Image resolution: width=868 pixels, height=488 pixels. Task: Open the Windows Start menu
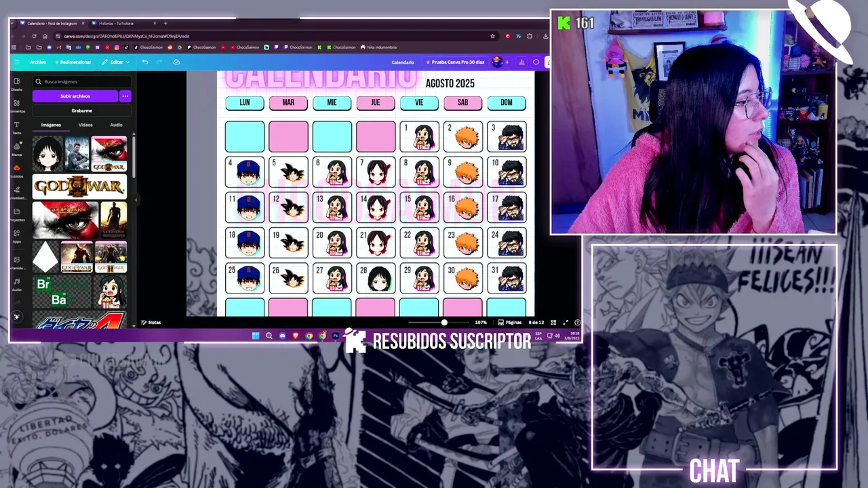click(x=256, y=335)
